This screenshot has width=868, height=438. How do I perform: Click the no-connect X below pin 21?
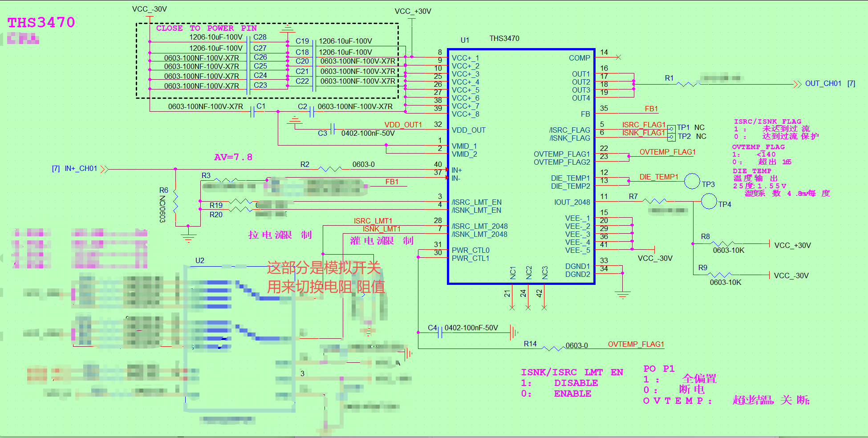pos(512,308)
